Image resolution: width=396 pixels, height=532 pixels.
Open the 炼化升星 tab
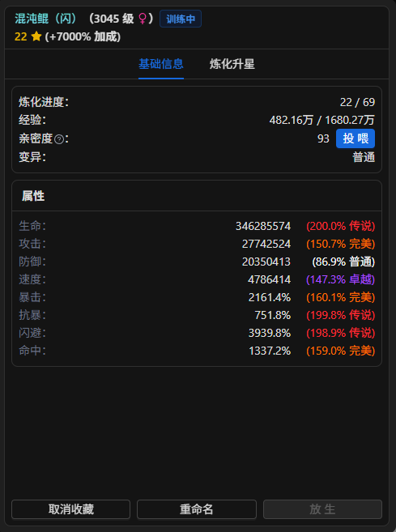(232, 64)
